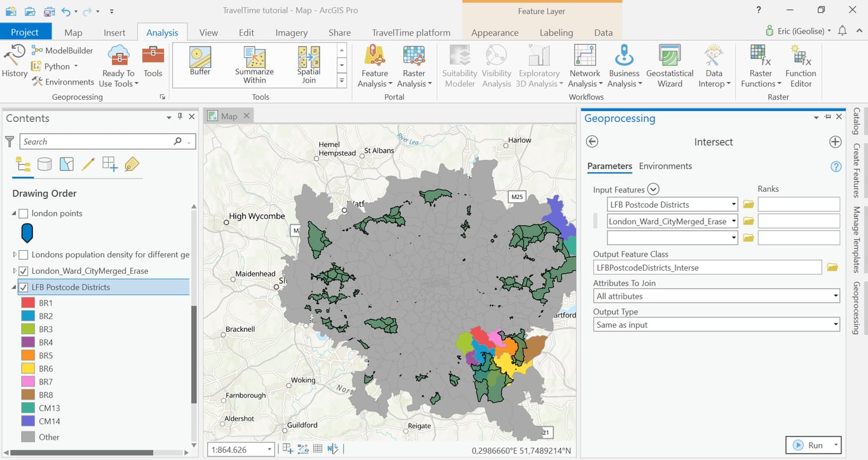Open geoprocessing History
The image size is (868, 460).
click(14, 61)
